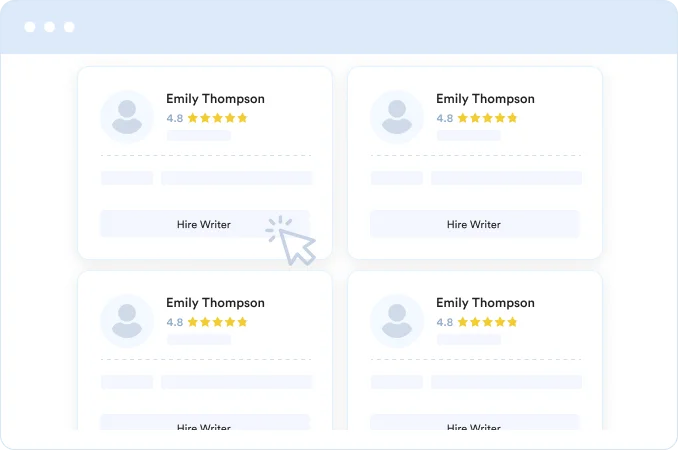
Task: Open Emily Thompson's name in the top-left card
Action: coord(215,99)
